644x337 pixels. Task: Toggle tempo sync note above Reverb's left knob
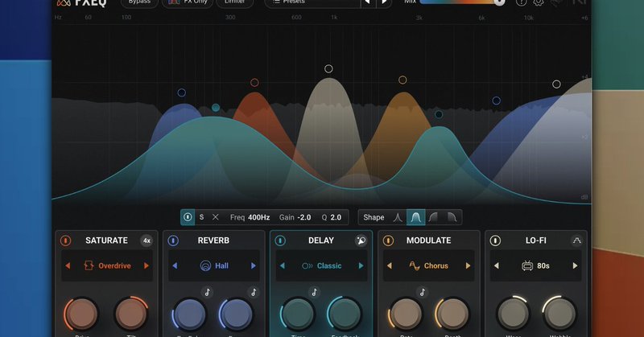(x=208, y=292)
